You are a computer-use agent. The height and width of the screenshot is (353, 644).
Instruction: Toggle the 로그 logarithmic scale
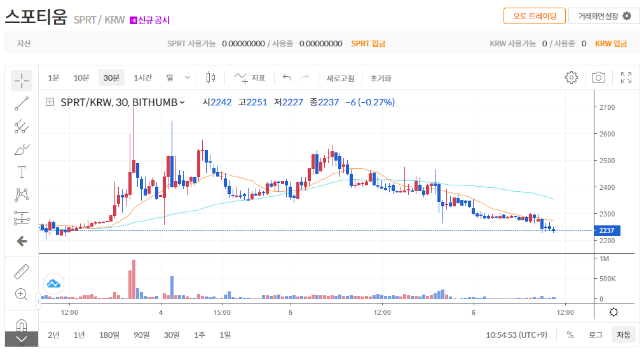pos(596,335)
